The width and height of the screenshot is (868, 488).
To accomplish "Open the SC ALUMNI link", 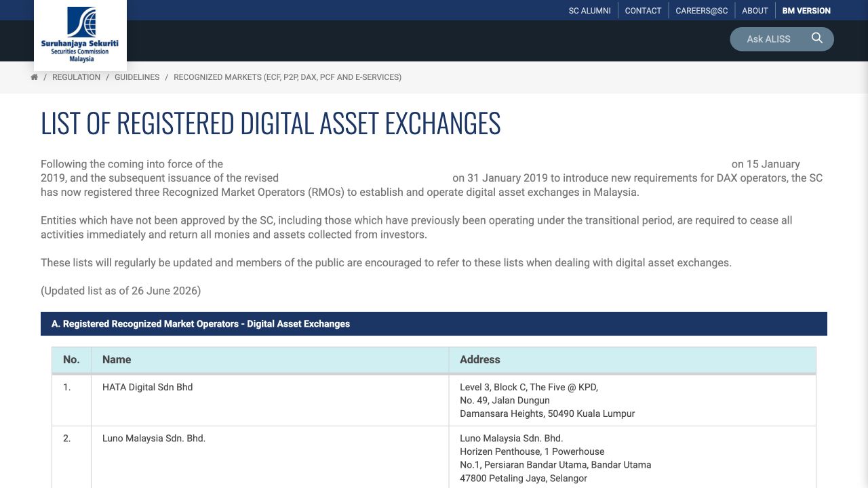I will 590,10.
